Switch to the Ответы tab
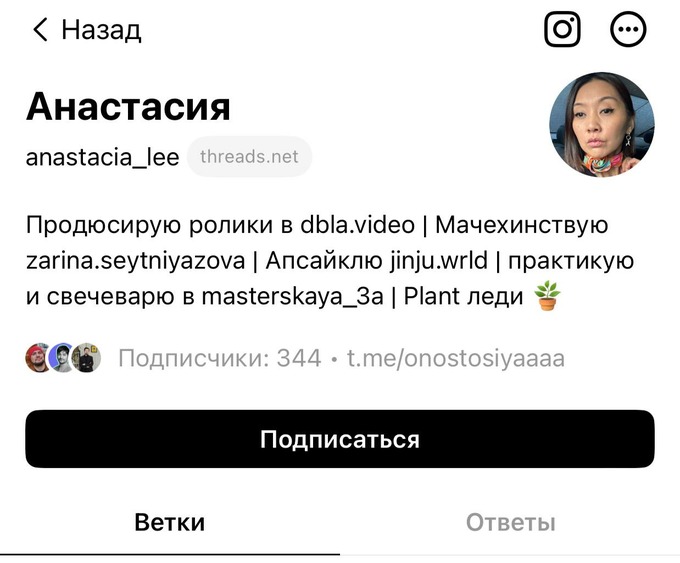The image size is (680, 563). pos(510,522)
